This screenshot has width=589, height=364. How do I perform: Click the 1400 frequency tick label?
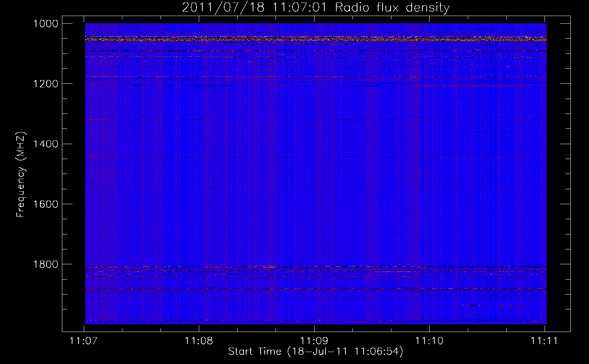(46, 144)
